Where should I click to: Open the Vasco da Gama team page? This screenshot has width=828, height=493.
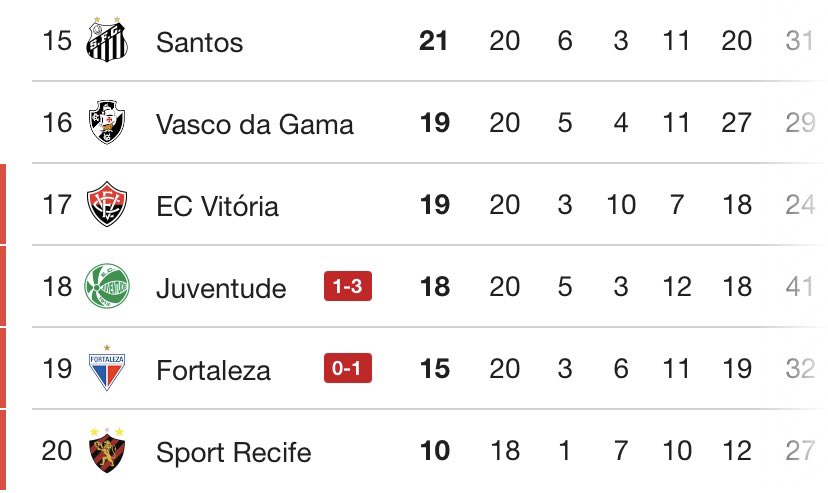[x=255, y=124]
